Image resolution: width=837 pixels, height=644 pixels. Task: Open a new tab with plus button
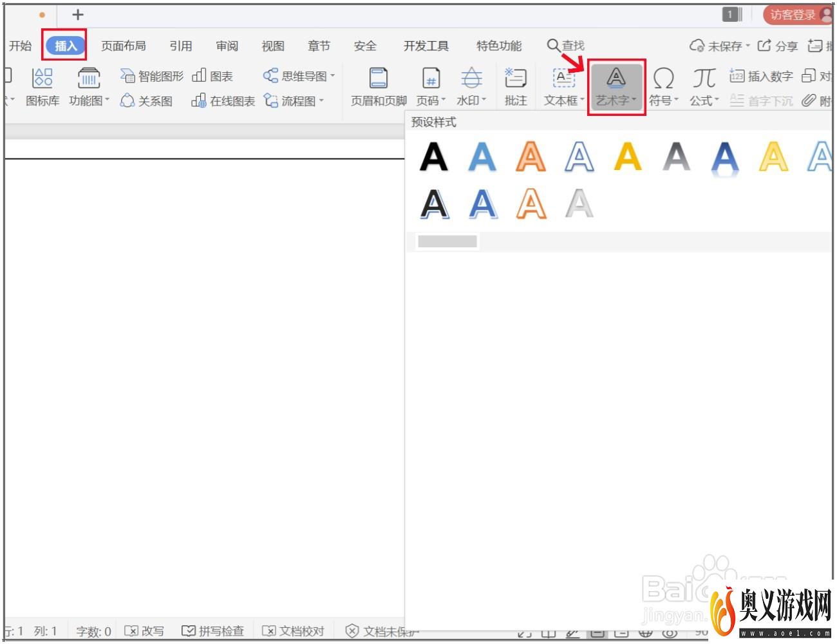pyautogui.click(x=77, y=14)
